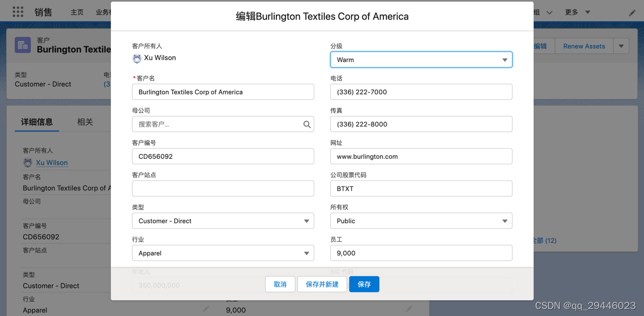Viewport: 644px width, 316px height.
Task: Click the 传真 field (336) 222-8000
Action: (x=421, y=124)
